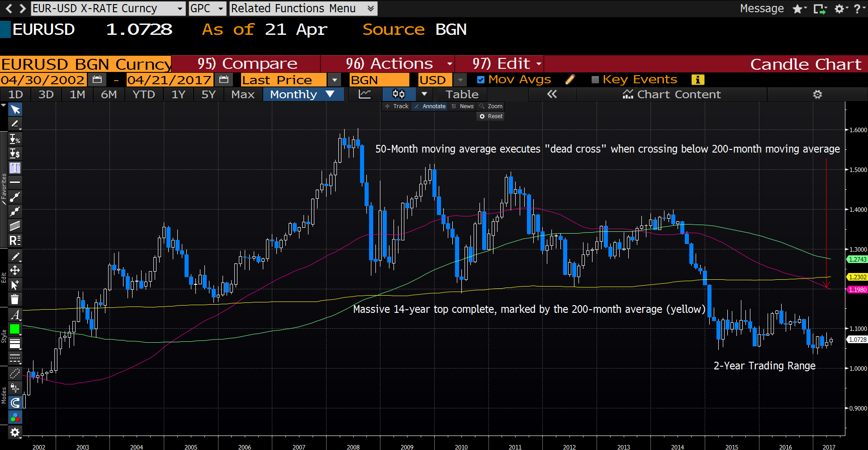Go back with the left navigation arrow
Screen dimensions: 868x450
pyautogui.click(x=9, y=8)
